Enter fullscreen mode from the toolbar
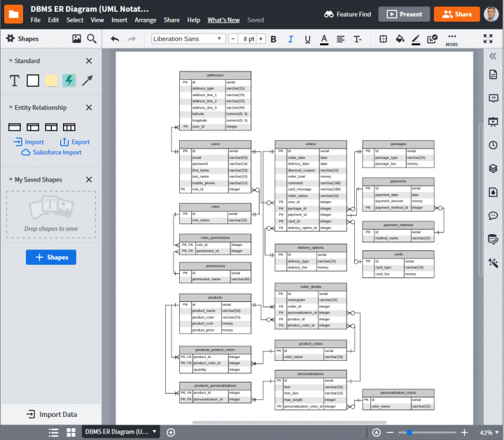The width and height of the screenshot is (504, 440). [488, 39]
